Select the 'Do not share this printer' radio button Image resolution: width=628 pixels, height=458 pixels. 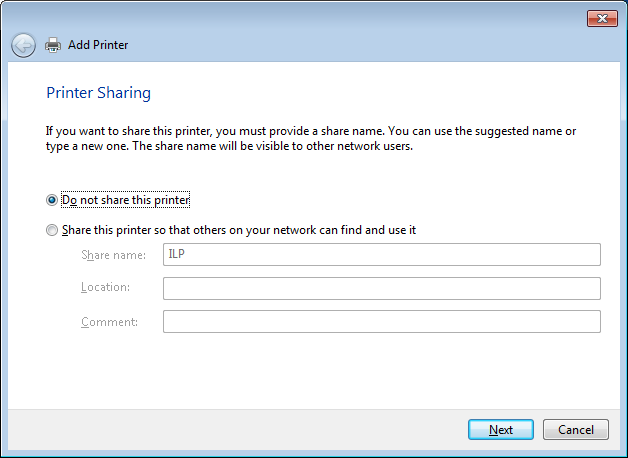tap(52, 200)
